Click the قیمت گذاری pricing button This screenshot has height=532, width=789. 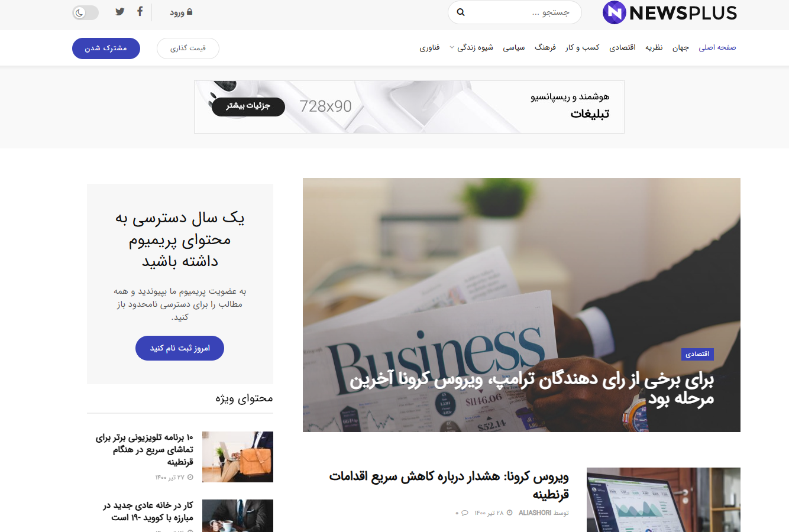point(188,48)
